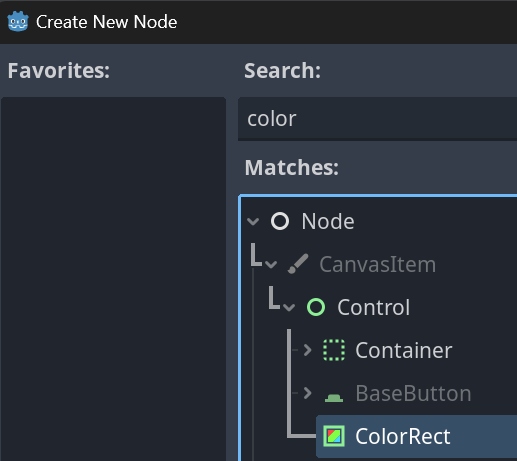The image size is (517, 461).
Task: Click the green BaseButton icon
Action: (x=334, y=397)
